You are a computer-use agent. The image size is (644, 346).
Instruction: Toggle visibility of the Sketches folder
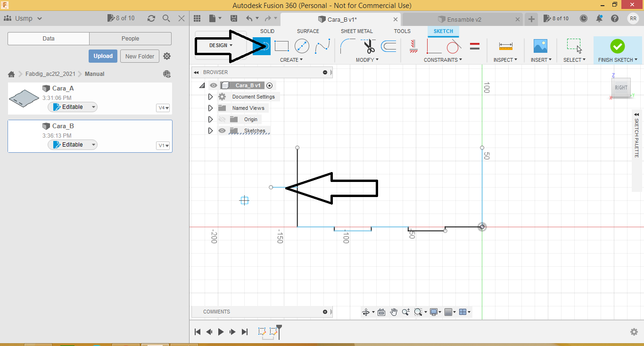coord(222,131)
